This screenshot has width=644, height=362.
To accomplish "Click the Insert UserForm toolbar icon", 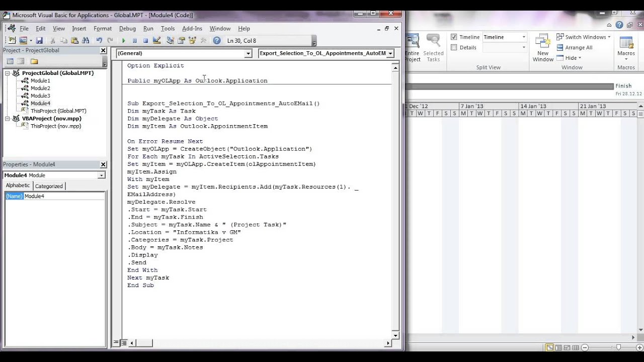I will [x=23, y=40].
